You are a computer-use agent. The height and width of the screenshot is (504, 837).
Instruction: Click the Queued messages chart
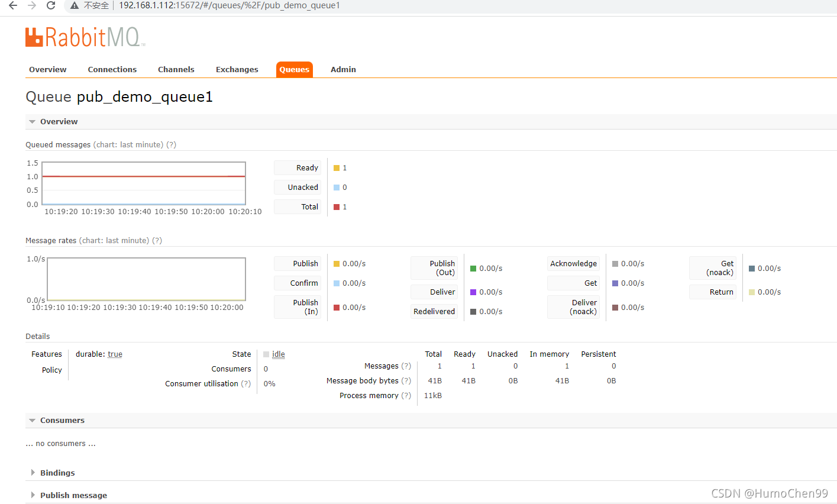144,183
